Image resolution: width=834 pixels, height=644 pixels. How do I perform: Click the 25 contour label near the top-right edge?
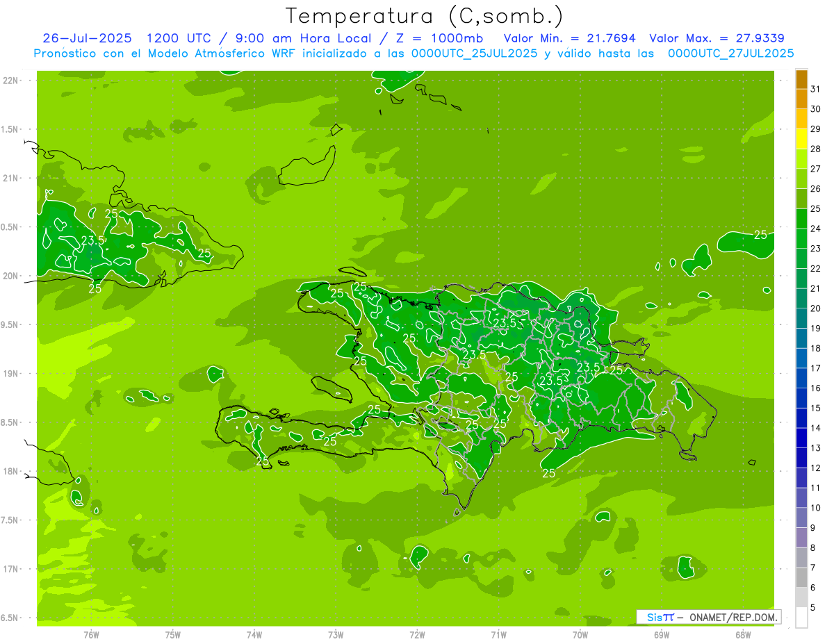[760, 235]
